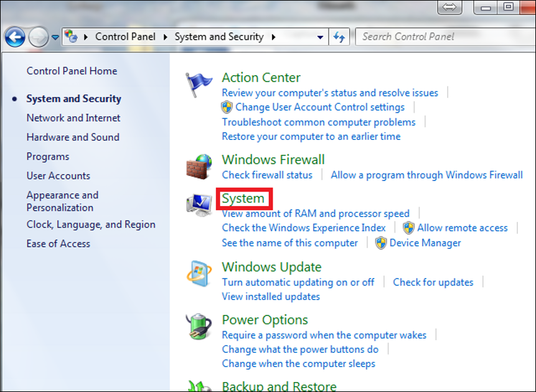Click the Search Control Panel field
Viewport: 536px width, 392px height.
442,37
